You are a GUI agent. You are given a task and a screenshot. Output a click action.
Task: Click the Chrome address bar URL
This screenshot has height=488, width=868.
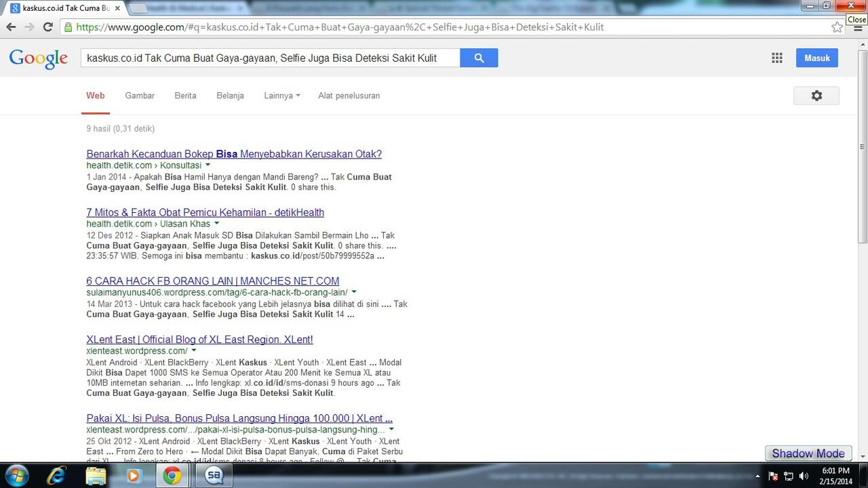pyautogui.click(x=340, y=27)
